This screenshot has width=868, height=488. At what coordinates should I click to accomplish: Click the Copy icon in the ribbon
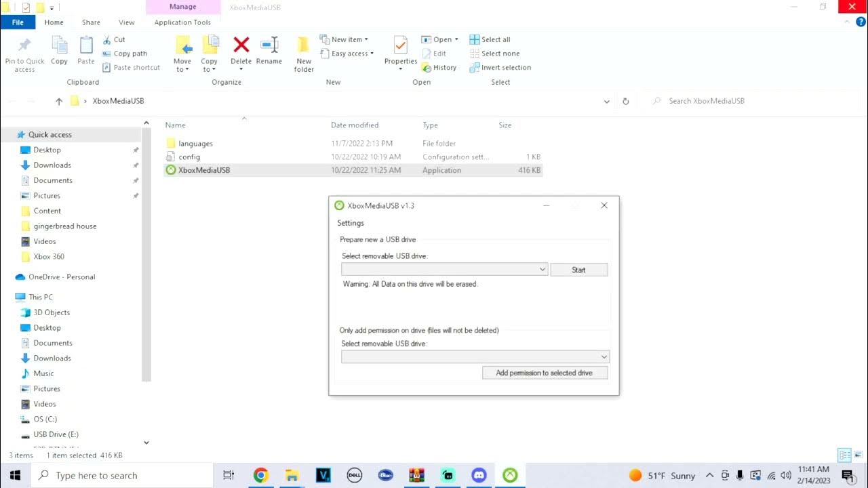pos(59,45)
